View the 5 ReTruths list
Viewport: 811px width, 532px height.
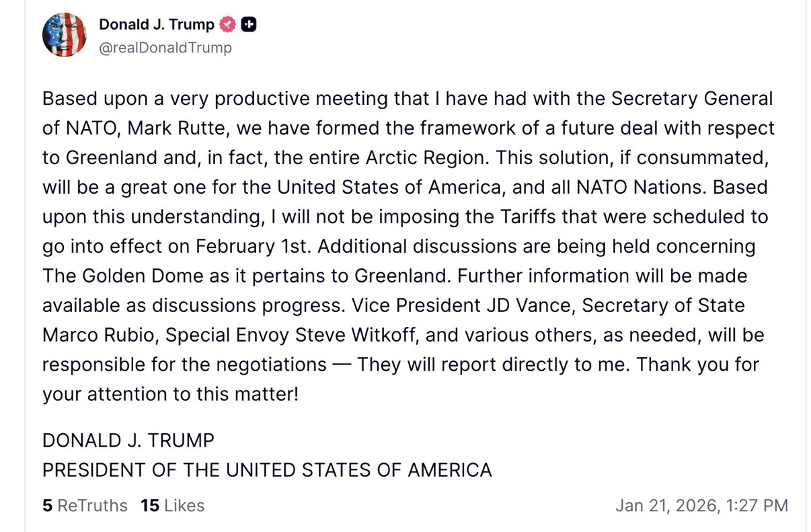85,505
